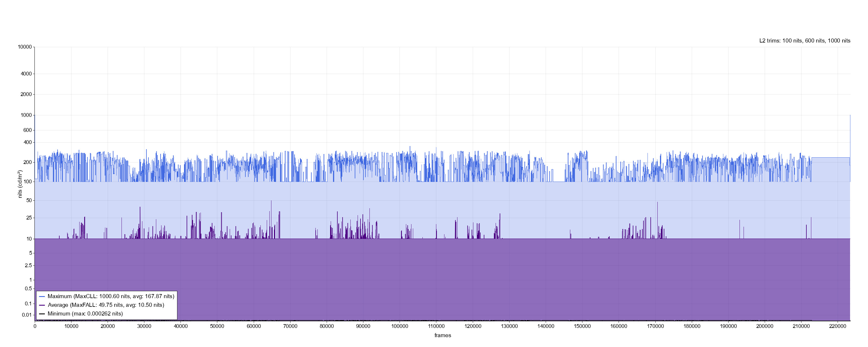Toggle the Average (MaxFALL) legend entry
This screenshot has height=347, width=868.
[106, 305]
